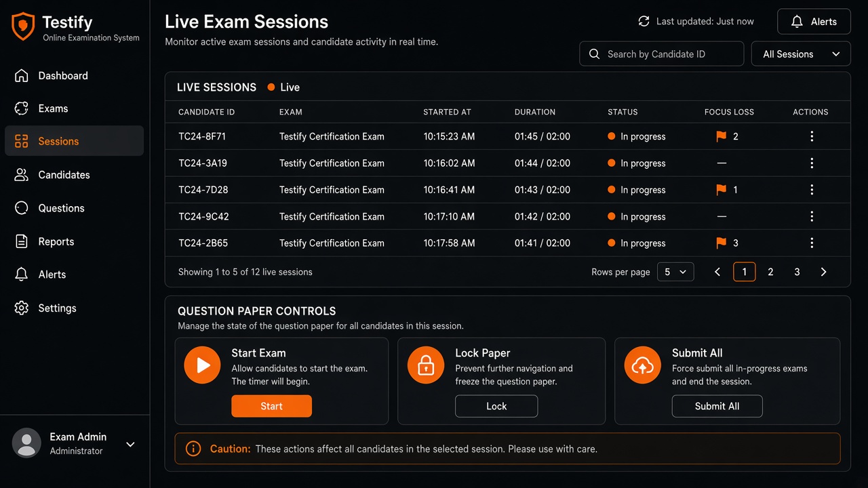Go to the previous page arrow

tap(717, 272)
